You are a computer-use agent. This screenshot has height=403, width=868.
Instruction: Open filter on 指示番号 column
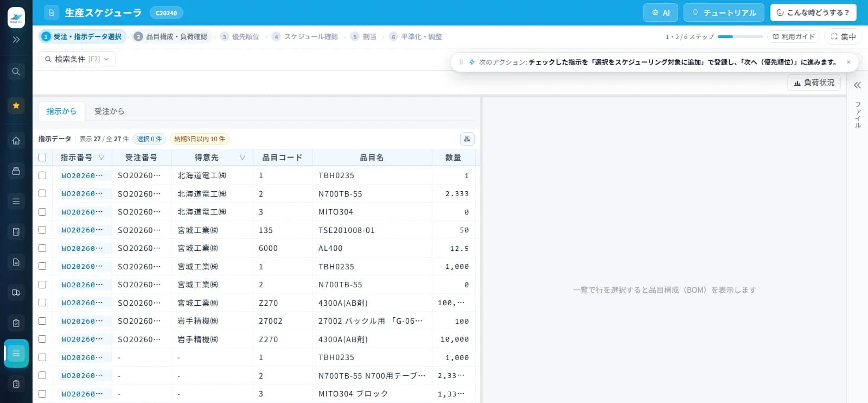click(x=101, y=158)
